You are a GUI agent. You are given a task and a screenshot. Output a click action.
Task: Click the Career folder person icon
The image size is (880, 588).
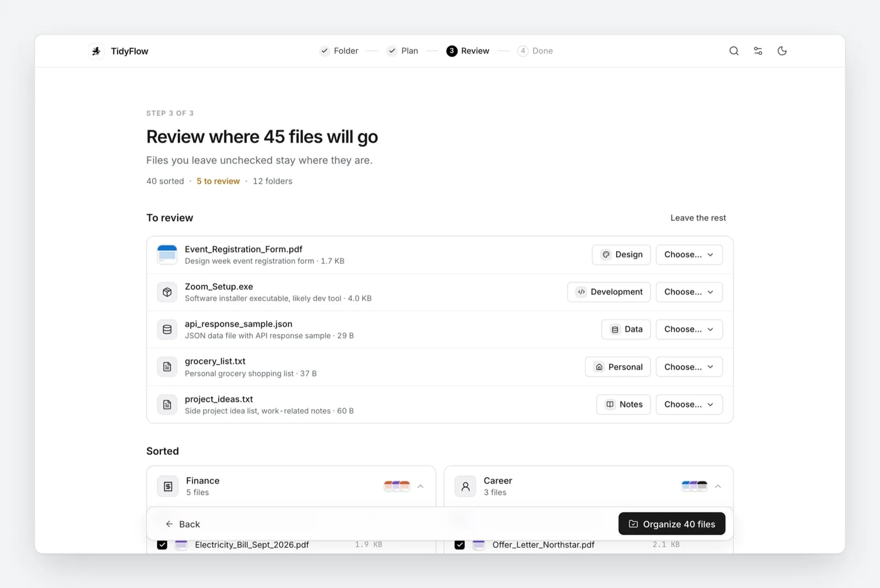point(465,486)
